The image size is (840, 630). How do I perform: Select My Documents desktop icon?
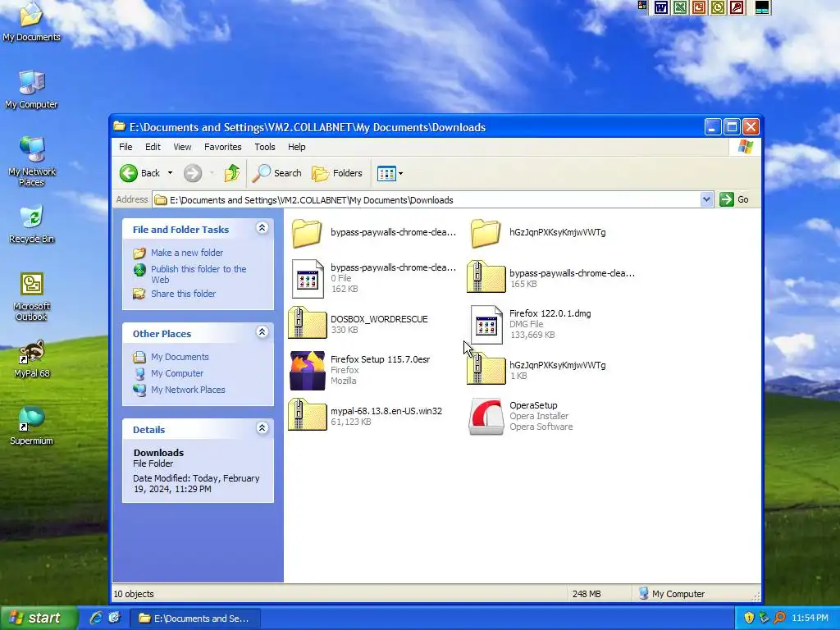coord(31,22)
